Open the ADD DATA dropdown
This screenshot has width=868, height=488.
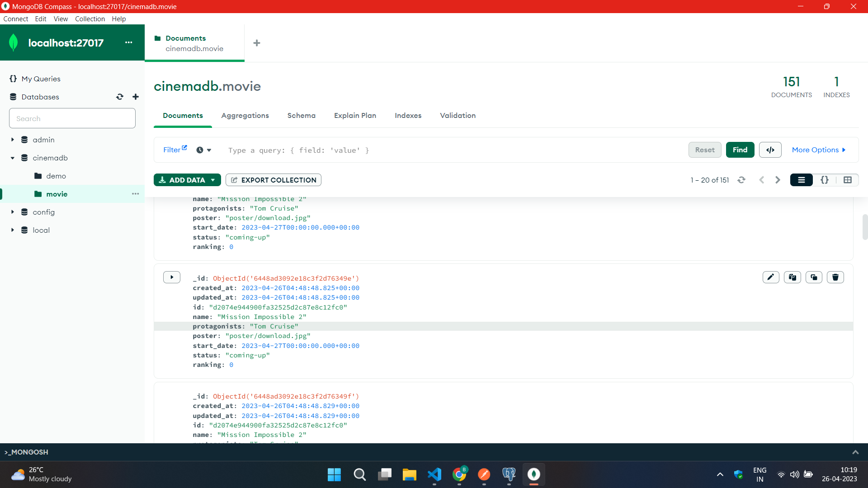[212, 180]
